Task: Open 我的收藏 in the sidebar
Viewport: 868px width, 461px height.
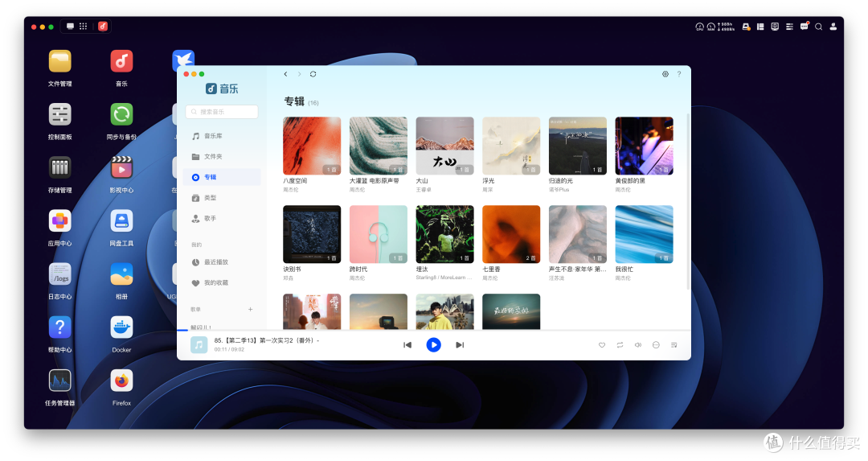Action: click(222, 282)
